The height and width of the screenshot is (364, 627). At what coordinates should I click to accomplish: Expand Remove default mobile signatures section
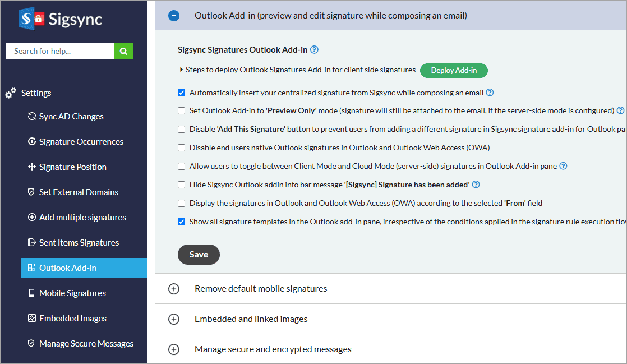click(x=174, y=289)
